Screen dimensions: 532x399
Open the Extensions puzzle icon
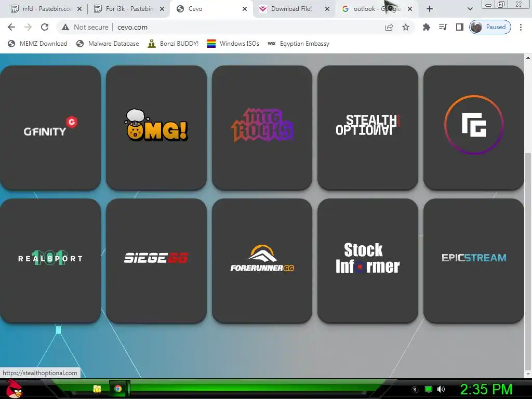point(427,27)
